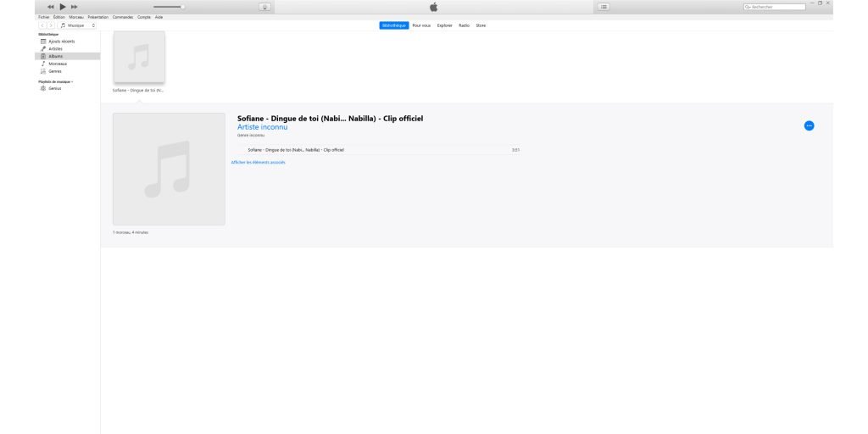
Task: Go back with the left chevron
Action: click(42, 25)
